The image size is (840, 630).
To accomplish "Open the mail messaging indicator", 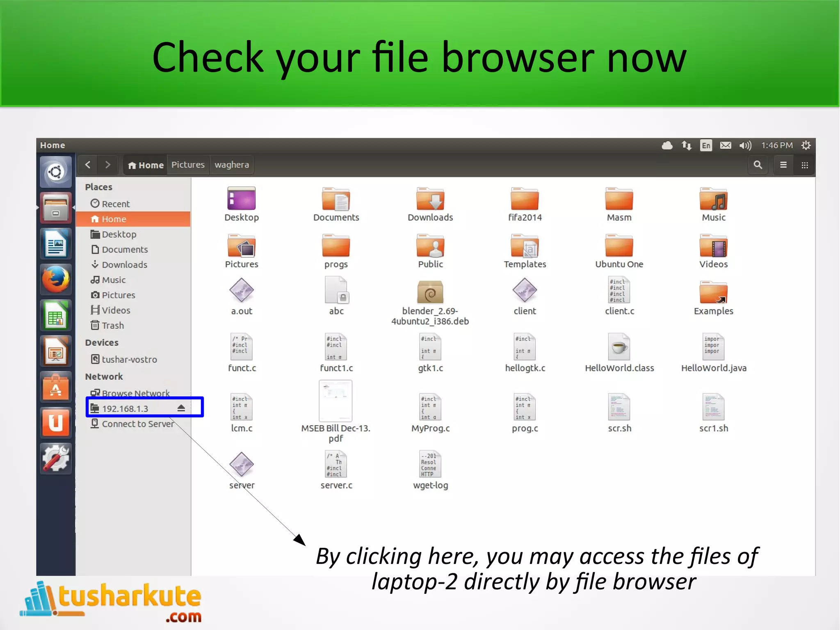I will pyautogui.click(x=726, y=145).
